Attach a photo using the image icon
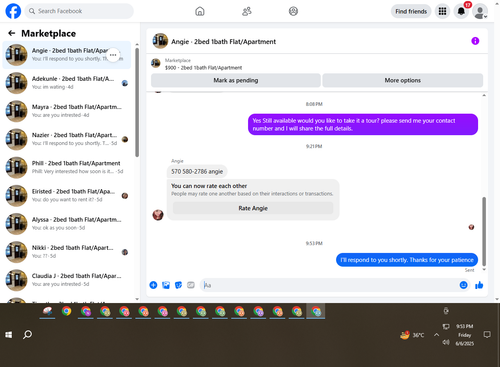500x367 pixels. pyautogui.click(x=166, y=285)
